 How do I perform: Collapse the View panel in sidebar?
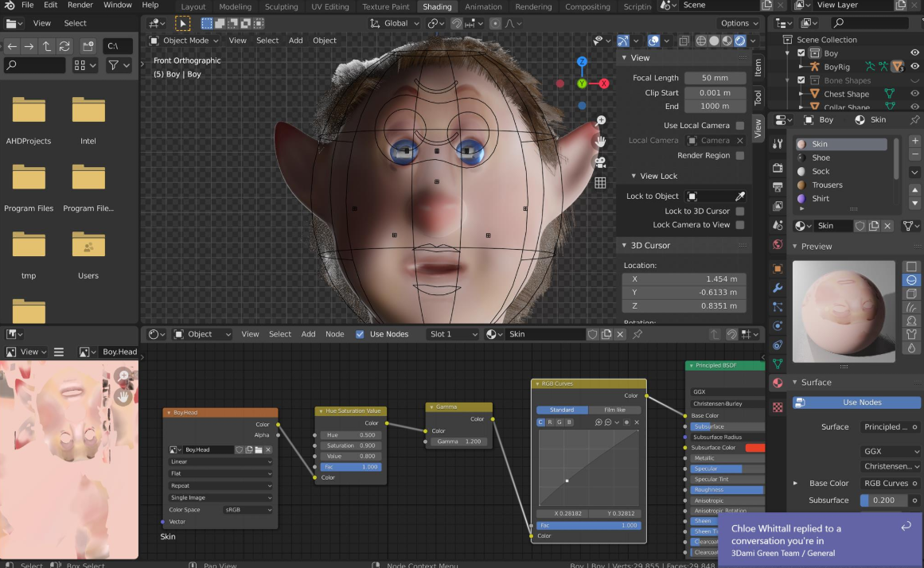click(624, 58)
